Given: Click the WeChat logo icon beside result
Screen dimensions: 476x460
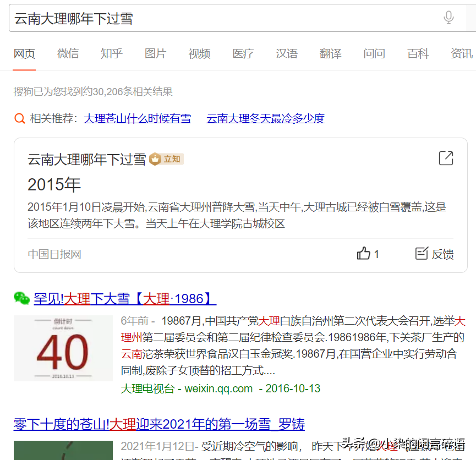Looking at the screenshot, I should point(21,298).
